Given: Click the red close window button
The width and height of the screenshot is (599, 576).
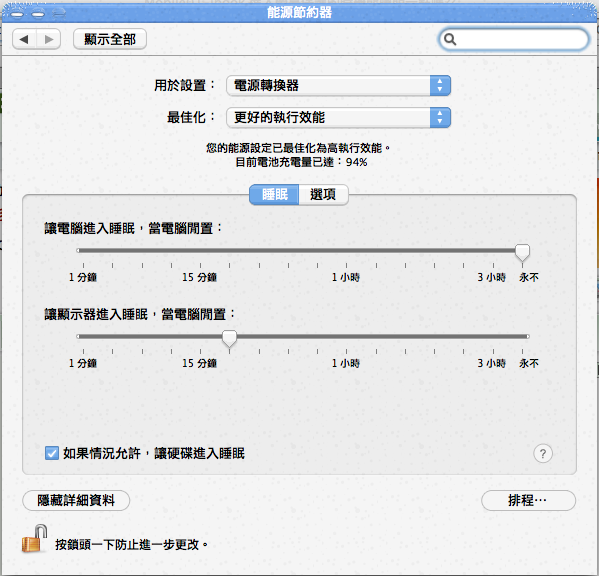Looking at the screenshot, I should coord(17,14).
